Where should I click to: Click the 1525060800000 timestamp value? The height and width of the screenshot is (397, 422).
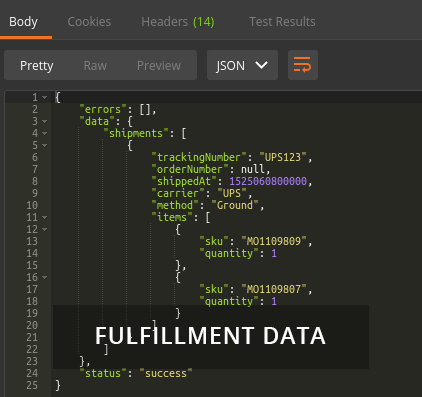[x=268, y=181]
